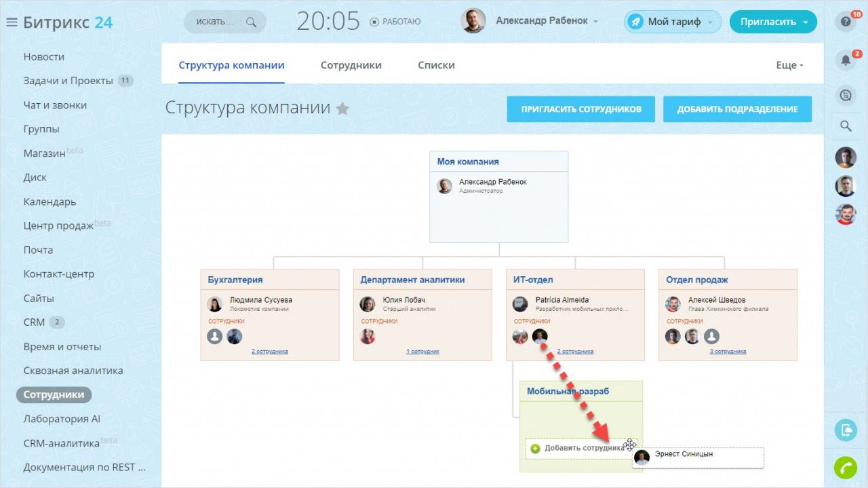Open the Бухгалтерия department title
Viewport: 868px width, 488px height.
(x=235, y=280)
